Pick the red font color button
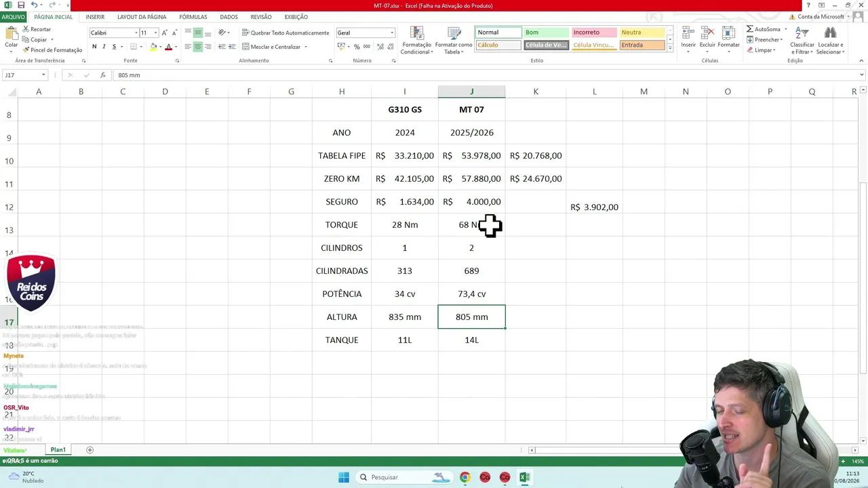Screen dimensions: 868x488 [x=168, y=47]
